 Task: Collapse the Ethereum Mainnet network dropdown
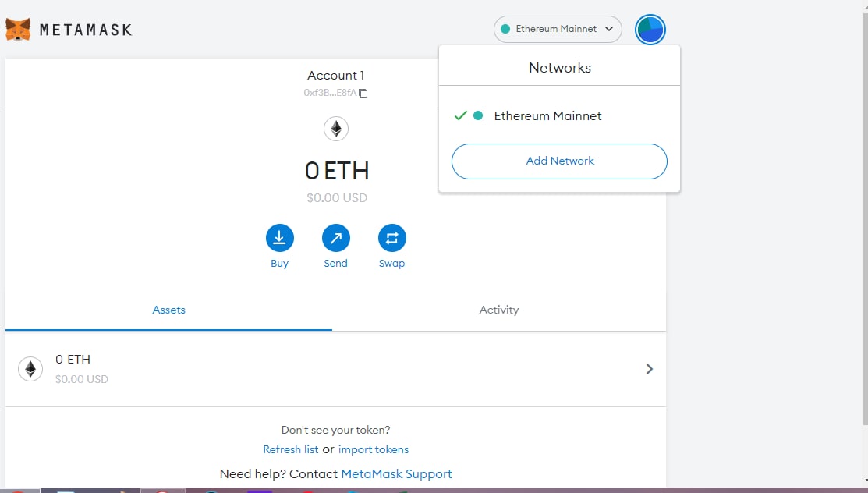[x=558, y=29]
